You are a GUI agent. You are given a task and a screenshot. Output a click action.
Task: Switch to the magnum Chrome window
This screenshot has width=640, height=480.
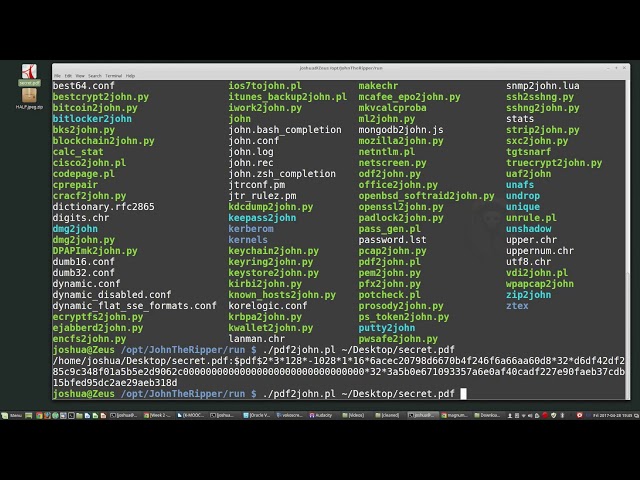click(455, 416)
